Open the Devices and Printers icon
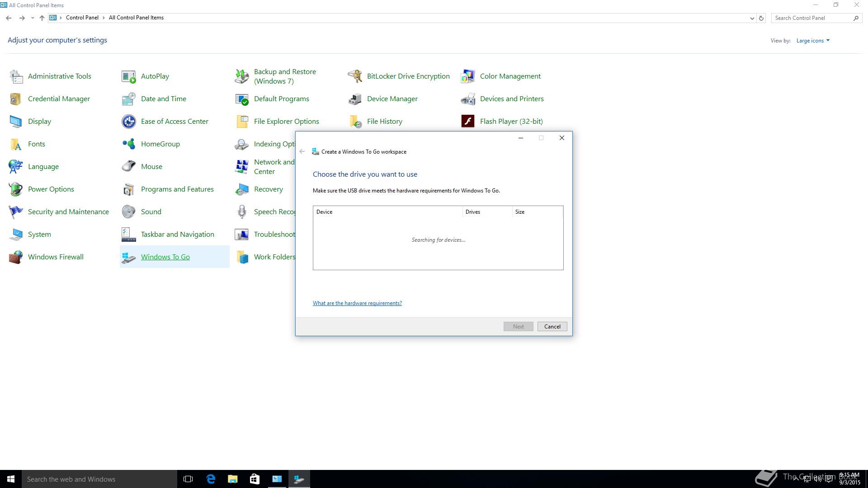 point(468,99)
